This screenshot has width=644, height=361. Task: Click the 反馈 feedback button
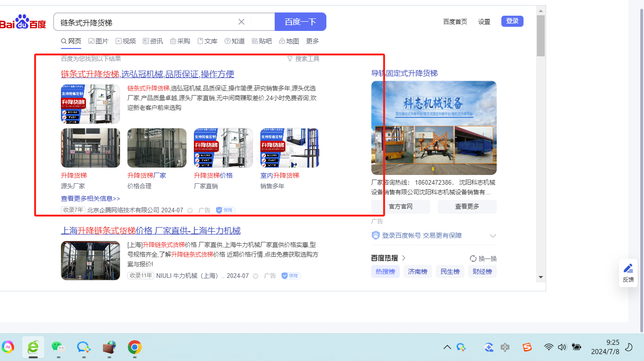tap(628, 273)
